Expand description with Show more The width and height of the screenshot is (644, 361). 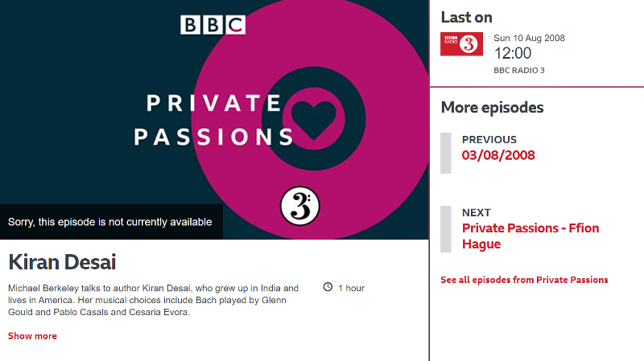pos(32,336)
